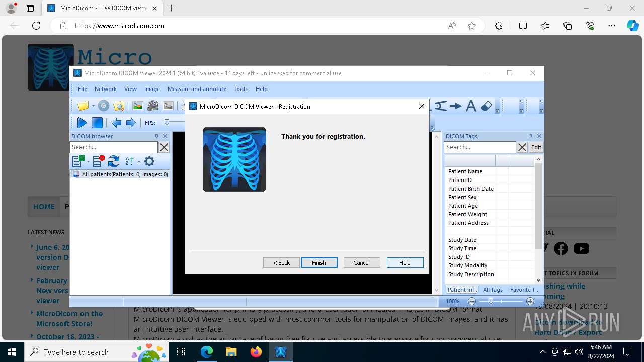644x362 pixels.
Task: Open the sort order dropdown arrow
Action: pyautogui.click(x=139, y=161)
